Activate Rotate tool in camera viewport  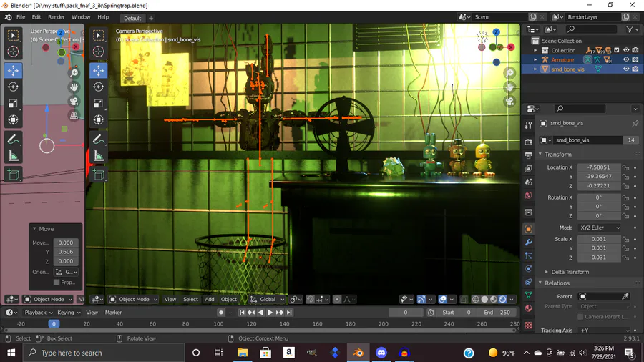[x=99, y=87]
